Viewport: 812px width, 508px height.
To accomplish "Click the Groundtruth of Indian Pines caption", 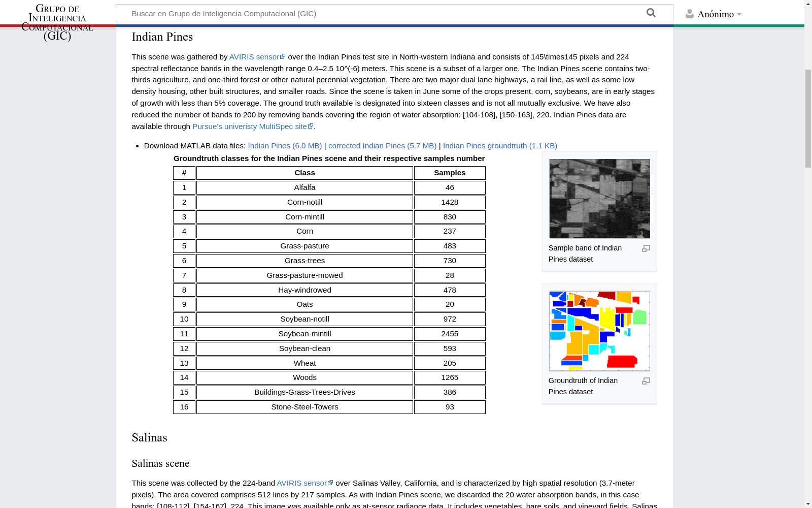I will 583,386.
